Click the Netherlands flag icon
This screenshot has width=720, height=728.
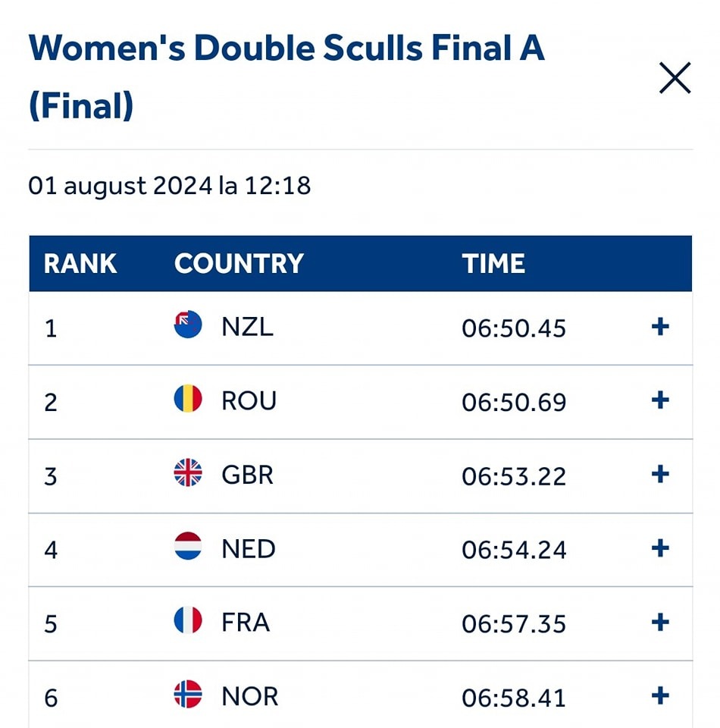[188, 546]
